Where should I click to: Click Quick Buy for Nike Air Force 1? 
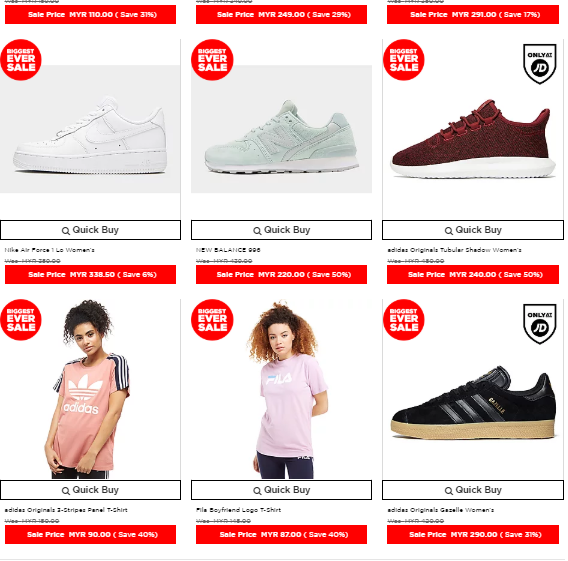click(x=90, y=230)
